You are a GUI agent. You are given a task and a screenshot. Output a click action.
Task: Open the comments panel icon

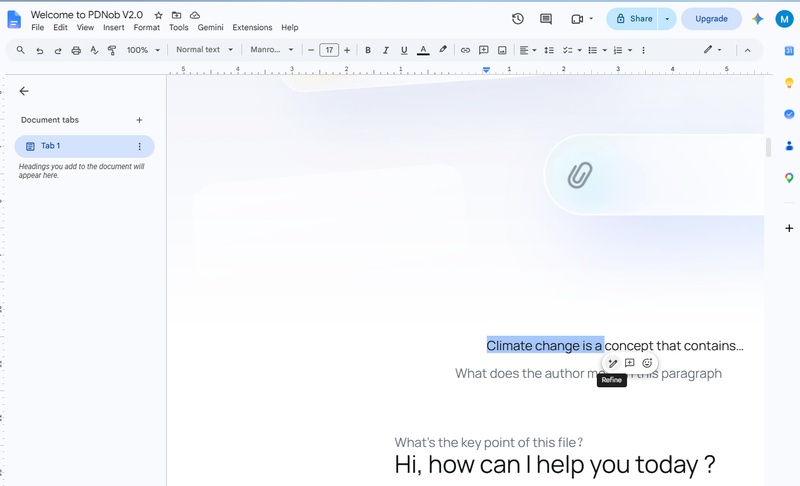pyautogui.click(x=546, y=19)
